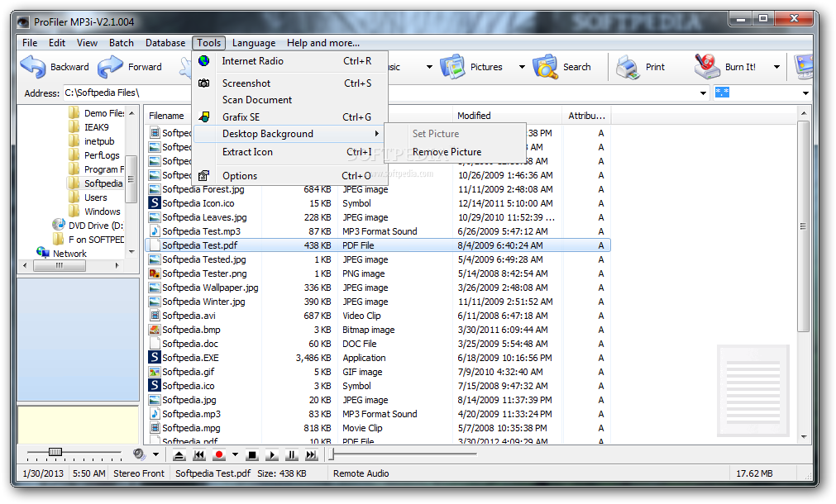Click the stop playback button
Screen dimensions: 836x504
[x=252, y=455]
